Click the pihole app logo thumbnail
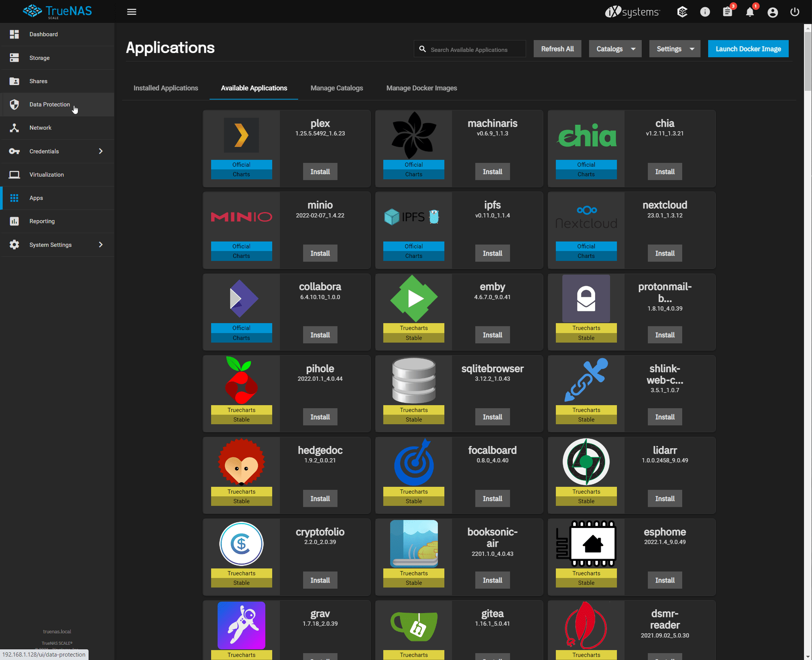The image size is (812, 660). [241, 381]
